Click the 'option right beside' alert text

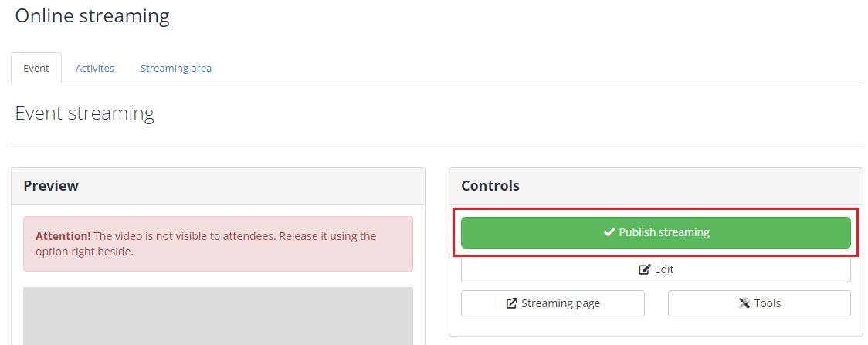[x=85, y=252]
